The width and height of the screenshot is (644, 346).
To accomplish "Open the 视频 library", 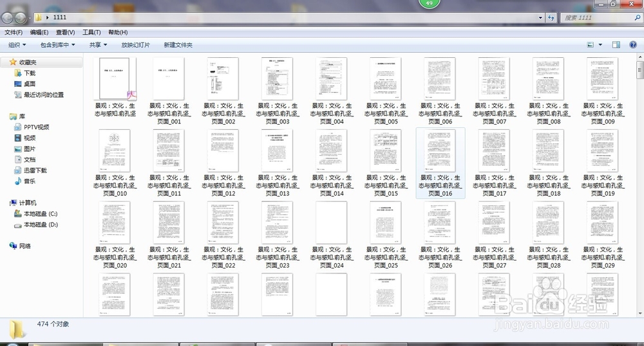I will click(29, 138).
